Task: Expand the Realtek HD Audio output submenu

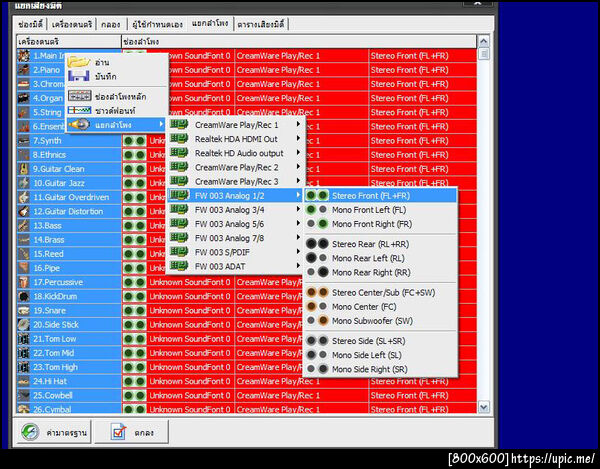Action: [236, 153]
